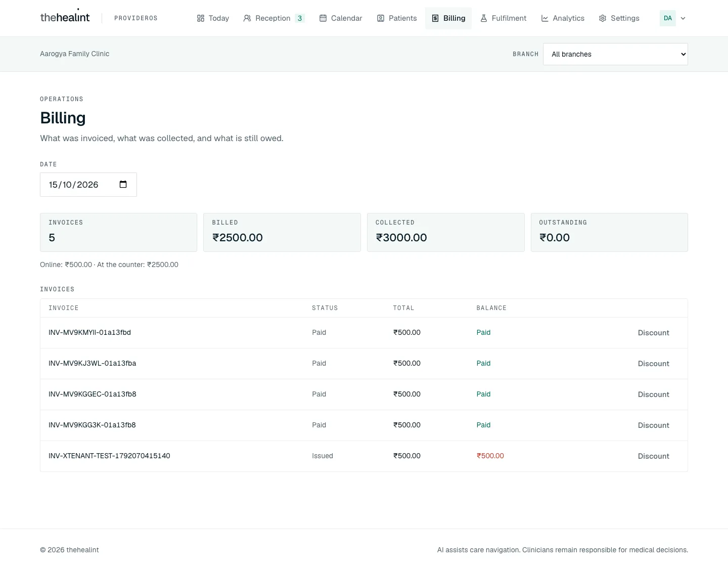Click the Analytics chart icon

point(545,18)
